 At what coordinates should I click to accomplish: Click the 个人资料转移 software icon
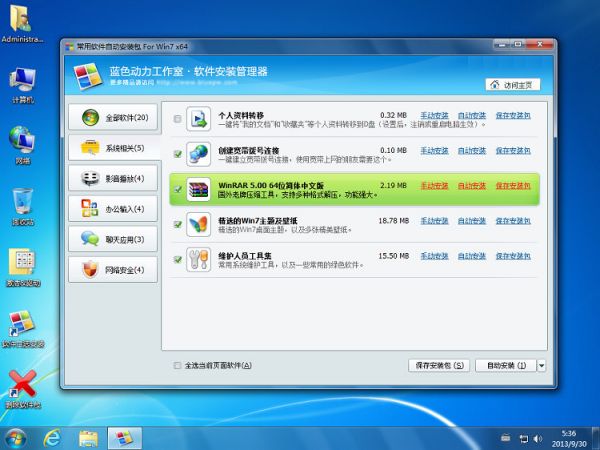199,119
